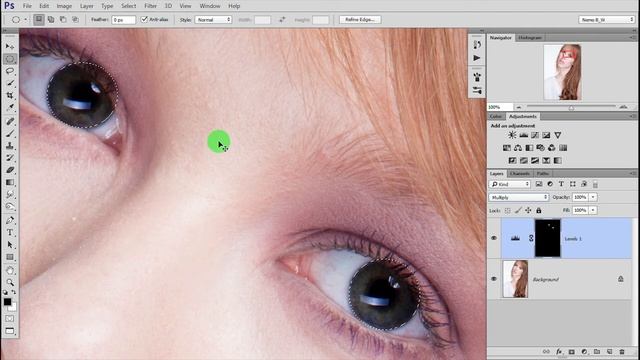640x360 pixels.
Task: Toggle lock image pixels brush icon
Action: (x=518, y=211)
